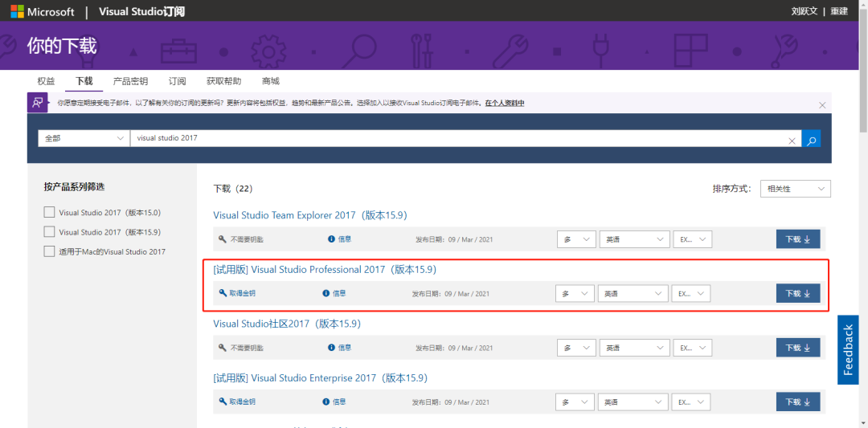
Task: Download Visual Studio Team Explorer 2017
Action: (x=798, y=239)
